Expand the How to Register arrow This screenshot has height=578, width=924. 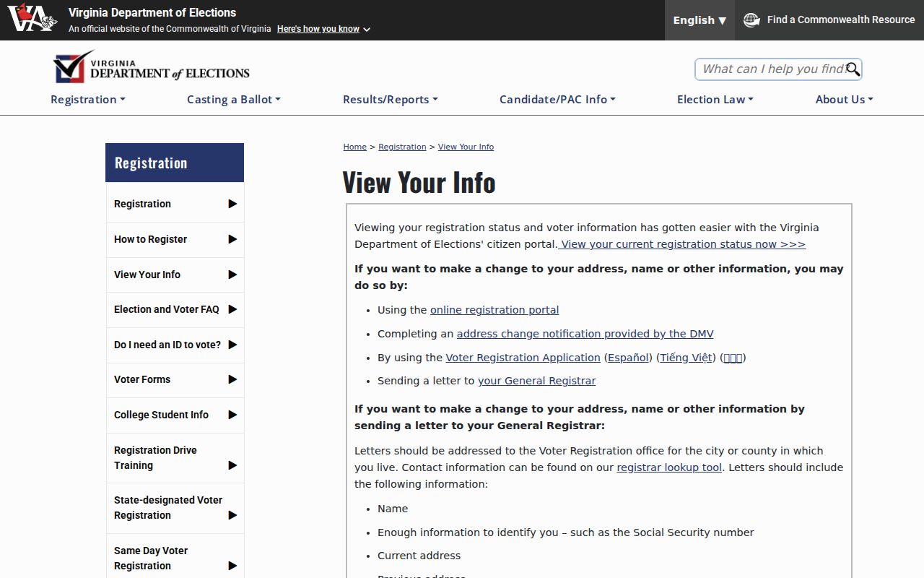[x=232, y=239]
